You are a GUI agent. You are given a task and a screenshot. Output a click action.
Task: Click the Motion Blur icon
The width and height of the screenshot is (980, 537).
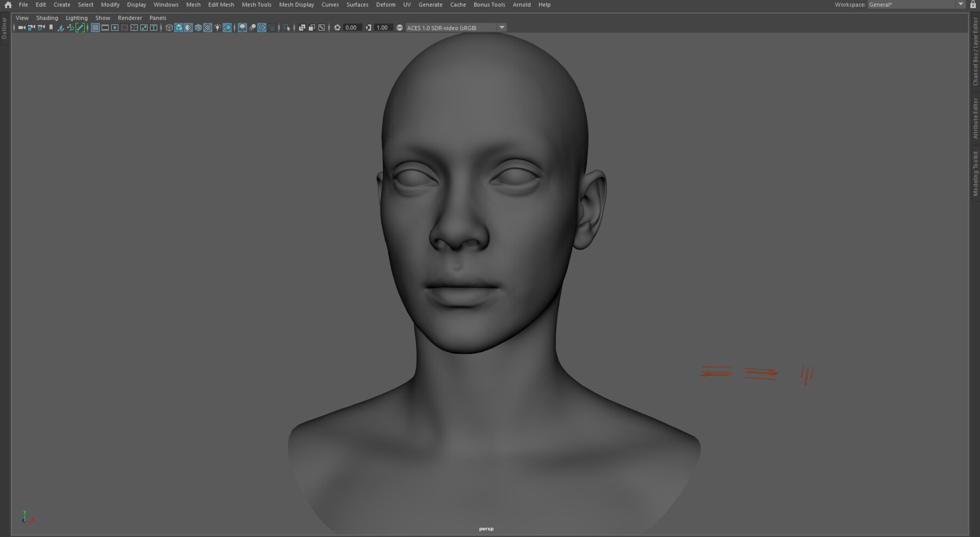(252, 28)
